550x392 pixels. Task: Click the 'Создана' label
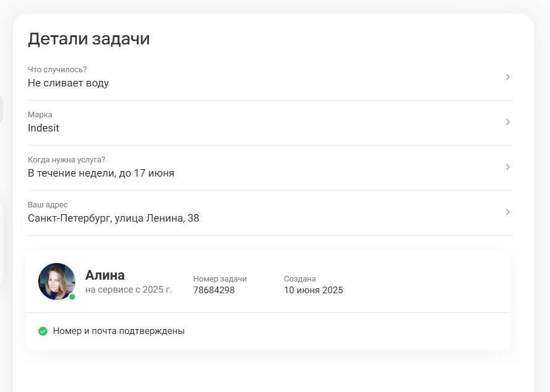(x=300, y=279)
